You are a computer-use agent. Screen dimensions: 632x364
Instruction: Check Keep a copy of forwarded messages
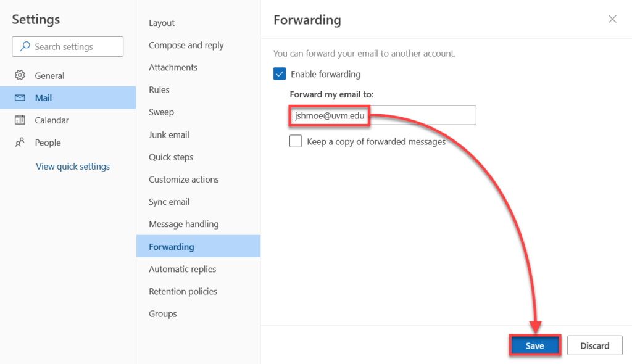[x=296, y=141]
